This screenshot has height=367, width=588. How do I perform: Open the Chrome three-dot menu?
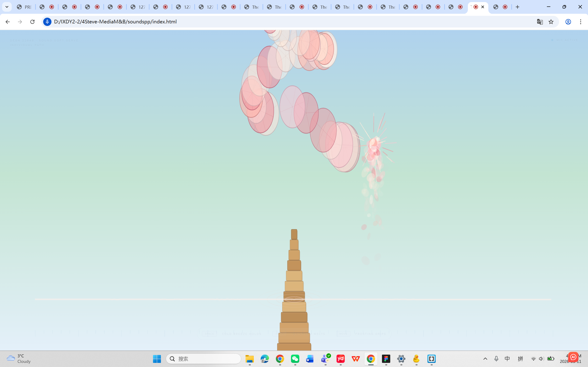[581, 22]
